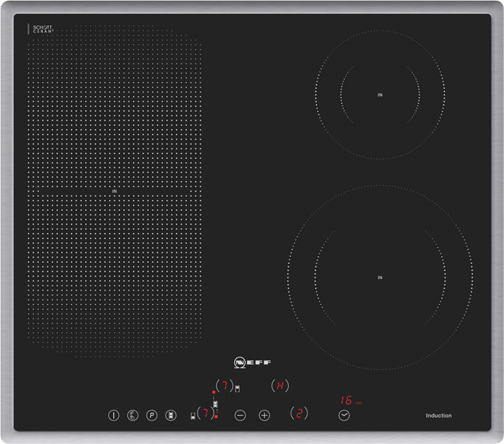Tap the flex zone link indicator between displays
The height and width of the screenshot is (444, 504).
tap(215, 404)
